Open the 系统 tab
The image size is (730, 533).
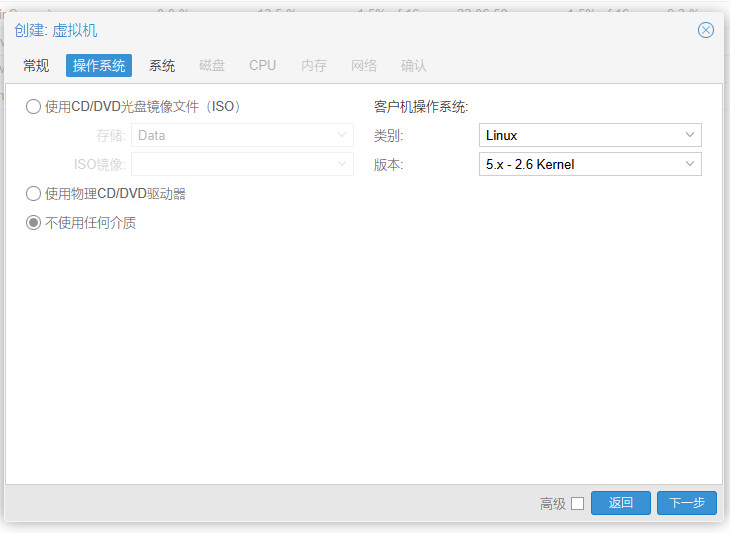click(x=162, y=66)
